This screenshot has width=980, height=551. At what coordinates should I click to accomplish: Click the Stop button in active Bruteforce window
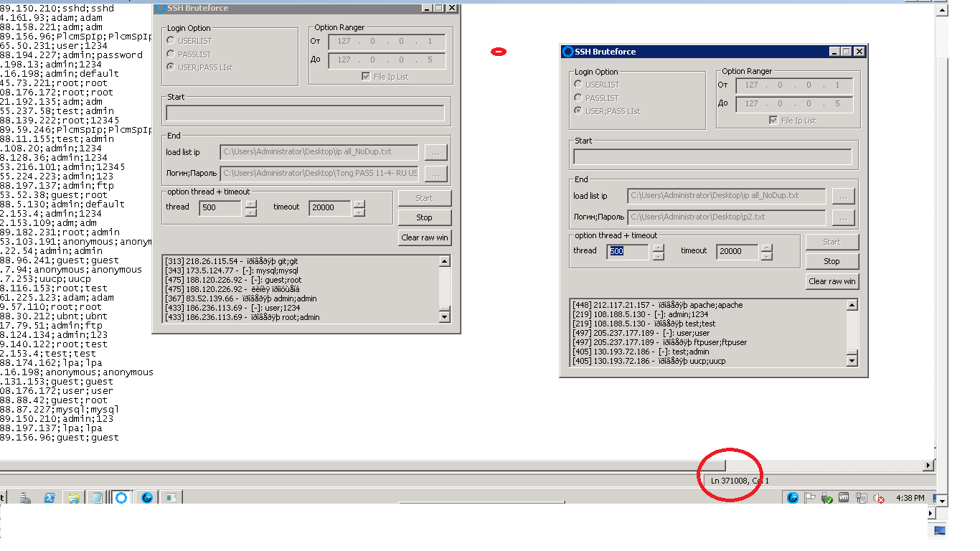(x=832, y=261)
